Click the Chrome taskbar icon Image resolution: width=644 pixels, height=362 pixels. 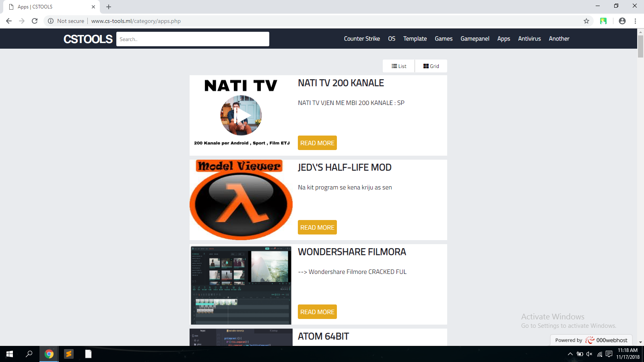tap(49, 354)
